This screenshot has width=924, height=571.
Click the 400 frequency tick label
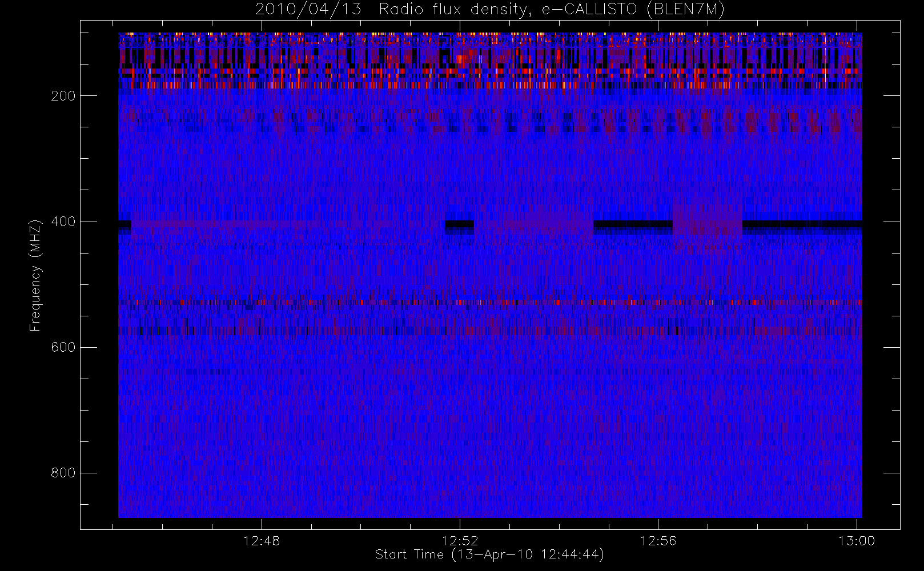(x=63, y=222)
